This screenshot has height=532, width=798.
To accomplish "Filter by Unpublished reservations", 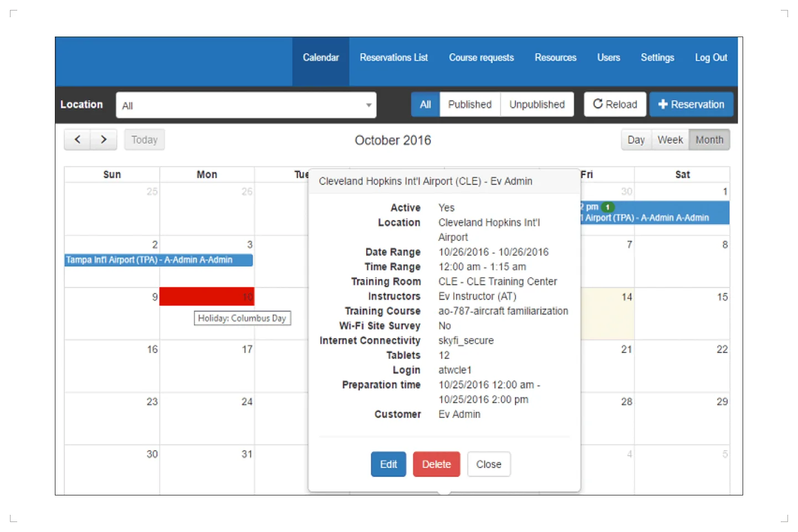I will [537, 104].
